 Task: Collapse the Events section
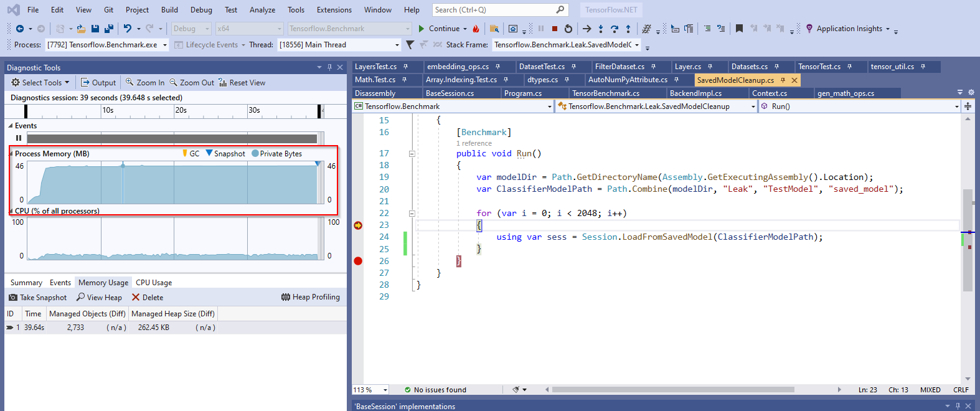click(x=11, y=126)
